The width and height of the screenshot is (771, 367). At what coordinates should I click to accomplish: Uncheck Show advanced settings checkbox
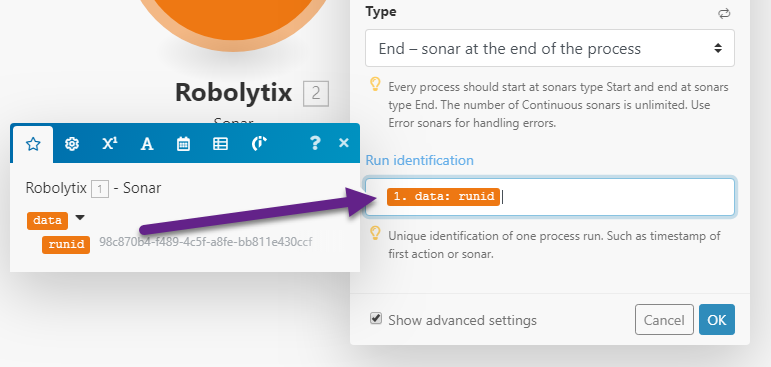pos(376,318)
